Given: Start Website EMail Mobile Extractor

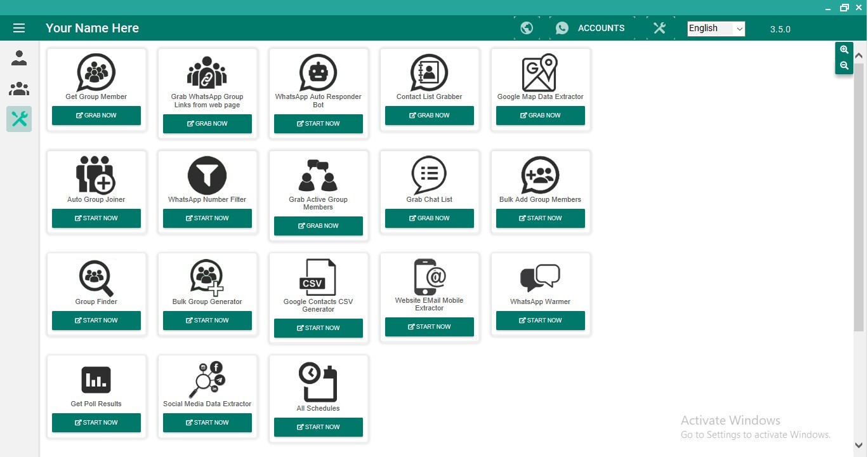Looking at the screenshot, I should [430, 327].
